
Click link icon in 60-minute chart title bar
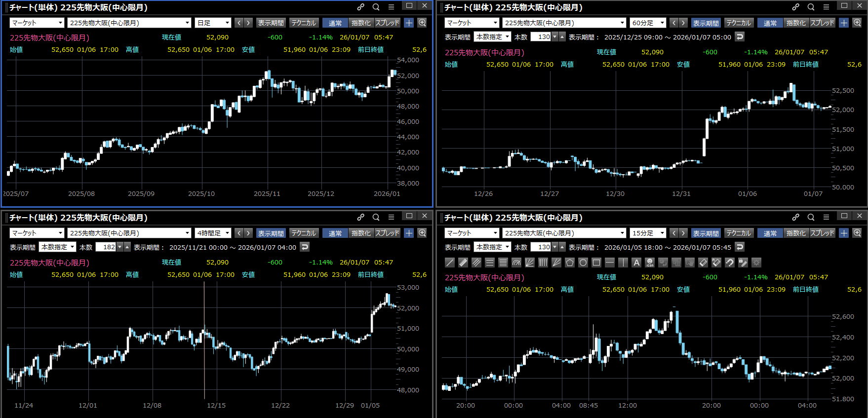(795, 7)
